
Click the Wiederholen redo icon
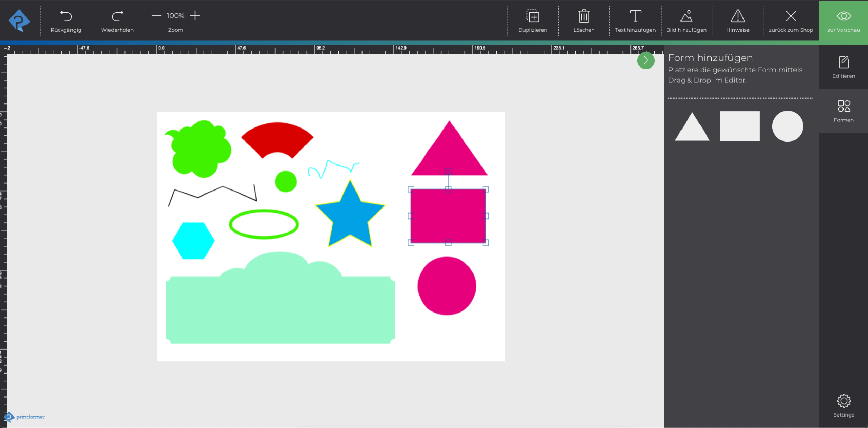click(x=117, y=16)
